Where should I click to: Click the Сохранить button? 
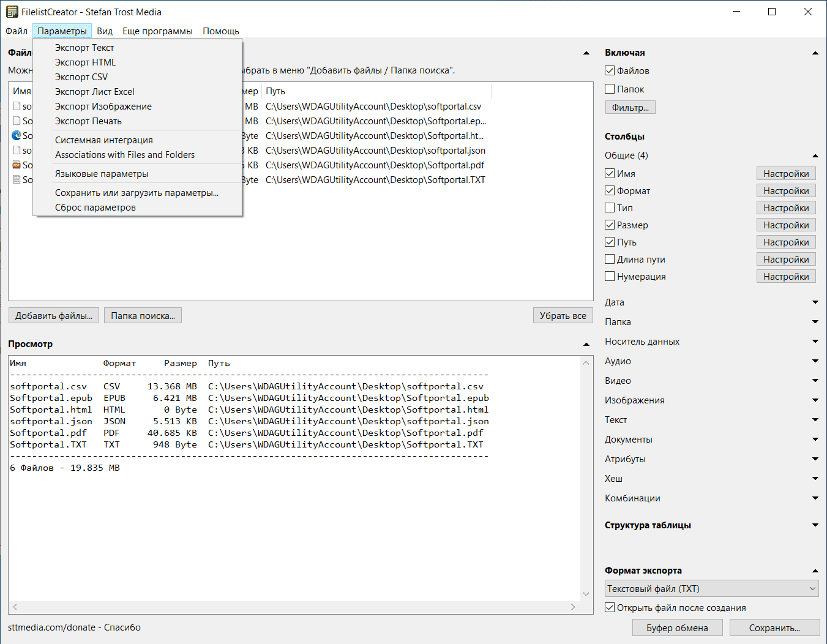775,627
